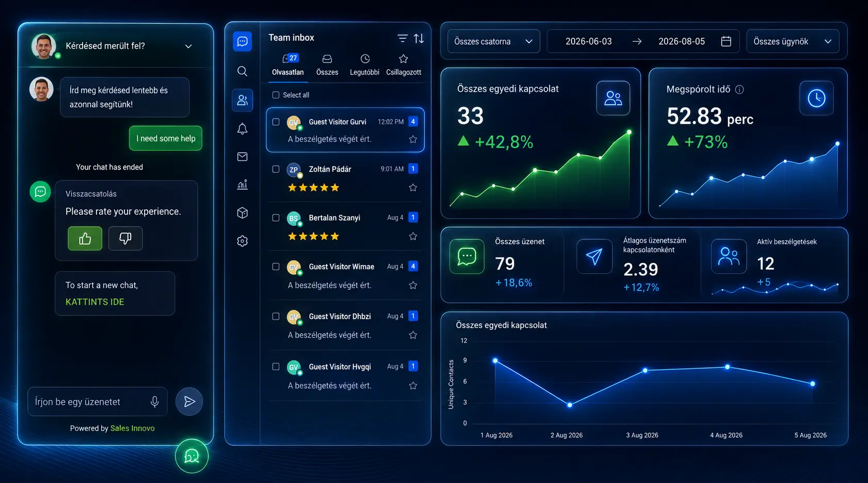Click the inbox filter icon

pyautogui.click(x=402, y=38)
